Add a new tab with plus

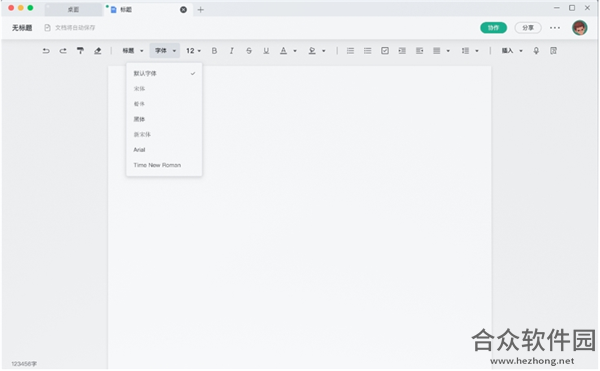point(201,10)
